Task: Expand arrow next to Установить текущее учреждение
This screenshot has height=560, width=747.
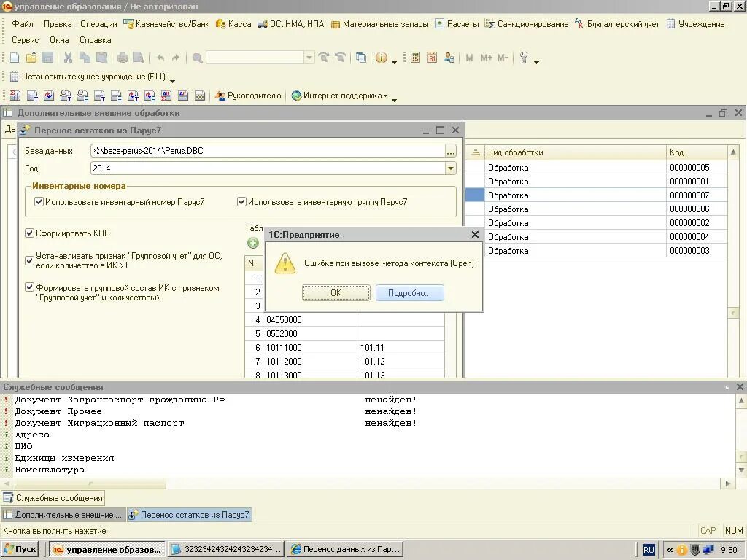Action: point(172,81)
